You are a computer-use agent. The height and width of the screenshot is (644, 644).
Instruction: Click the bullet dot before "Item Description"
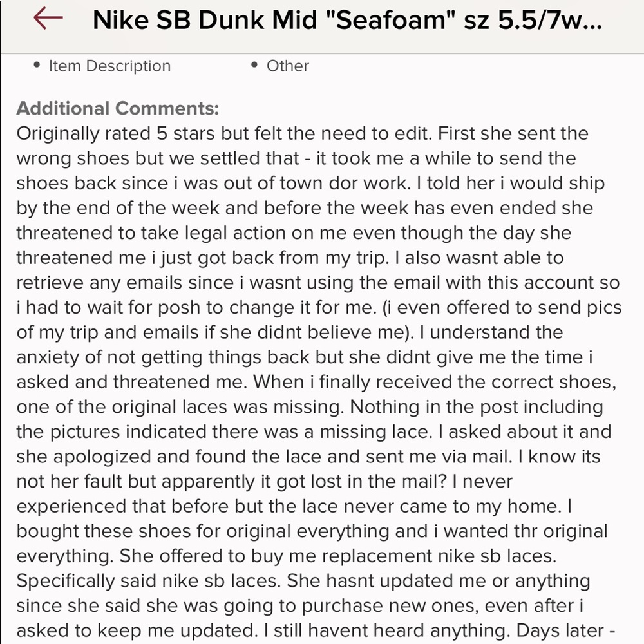[x=36, y=66]
